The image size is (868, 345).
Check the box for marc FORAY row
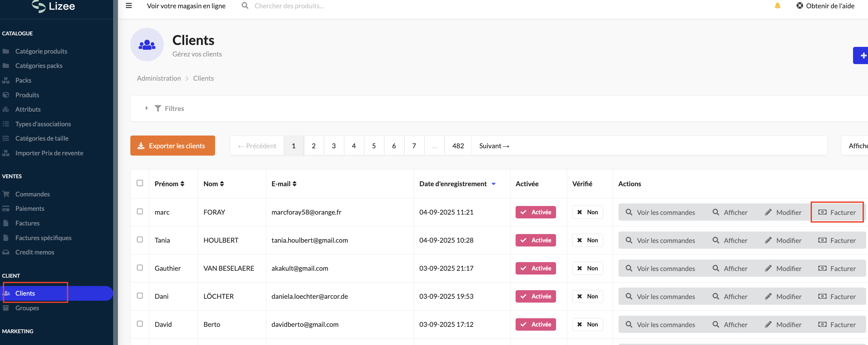click(x=140, y=211)
